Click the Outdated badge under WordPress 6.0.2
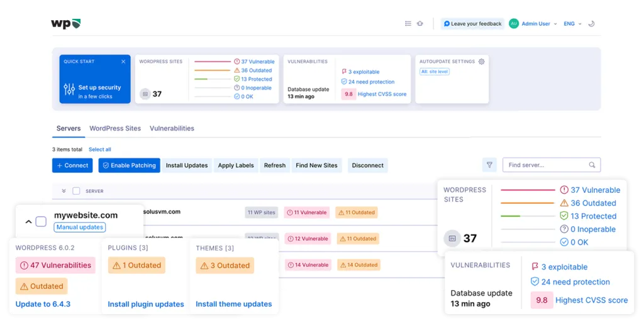The image size is (644, 326). pyautogui.click(x=42, y=286)
